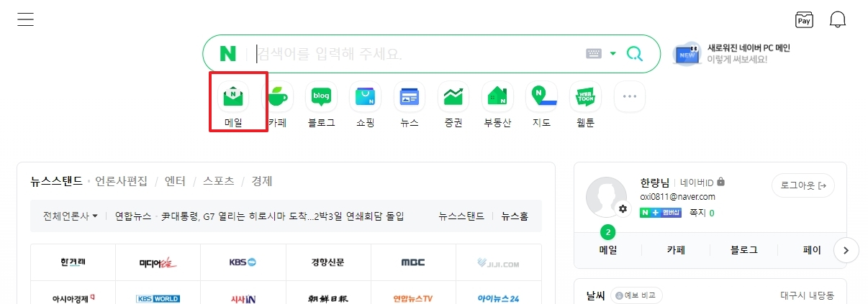
Task: Open the KBS press logo
Action: (243, 262)
